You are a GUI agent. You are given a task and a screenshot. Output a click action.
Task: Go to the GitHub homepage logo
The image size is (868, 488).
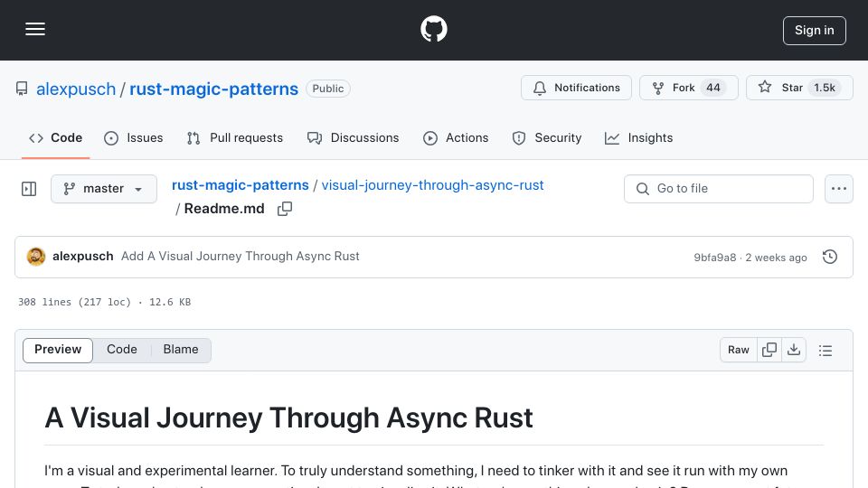tap(433, 29)
